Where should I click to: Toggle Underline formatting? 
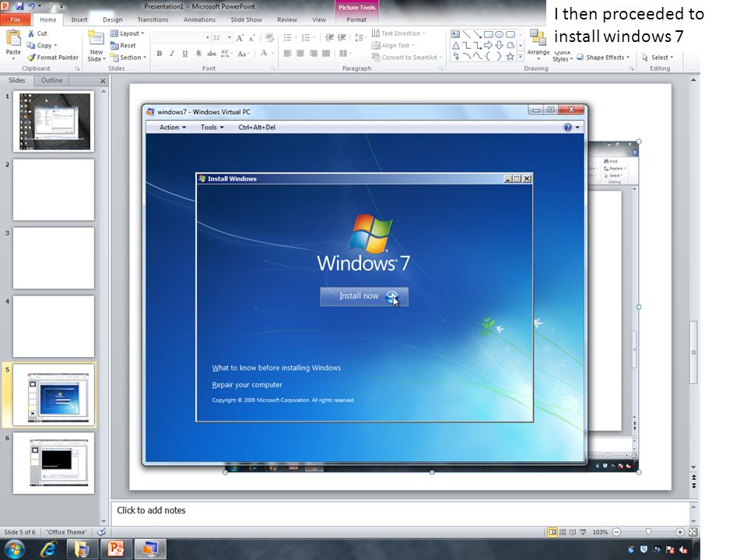tap(185, 54)
